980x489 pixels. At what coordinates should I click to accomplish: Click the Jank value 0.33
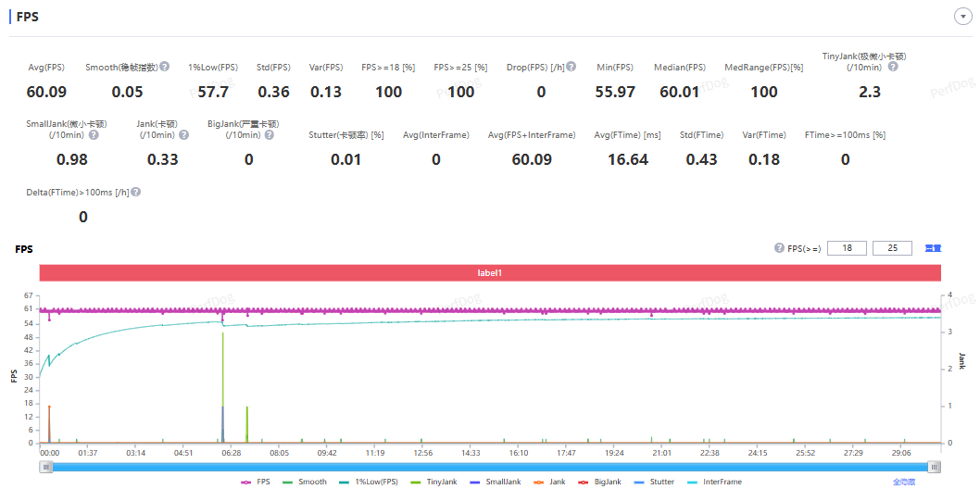tap(162, 159)
